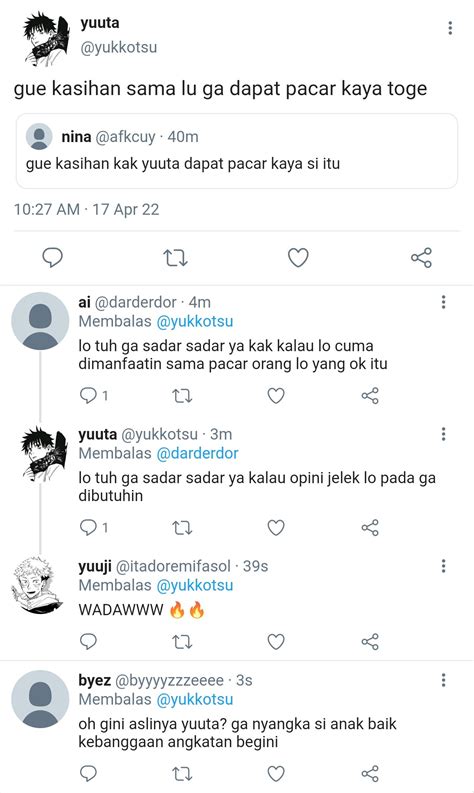Like the reply by ai @darderdor
The width and height of the screenshot is (474, 793).
[276, 395]
